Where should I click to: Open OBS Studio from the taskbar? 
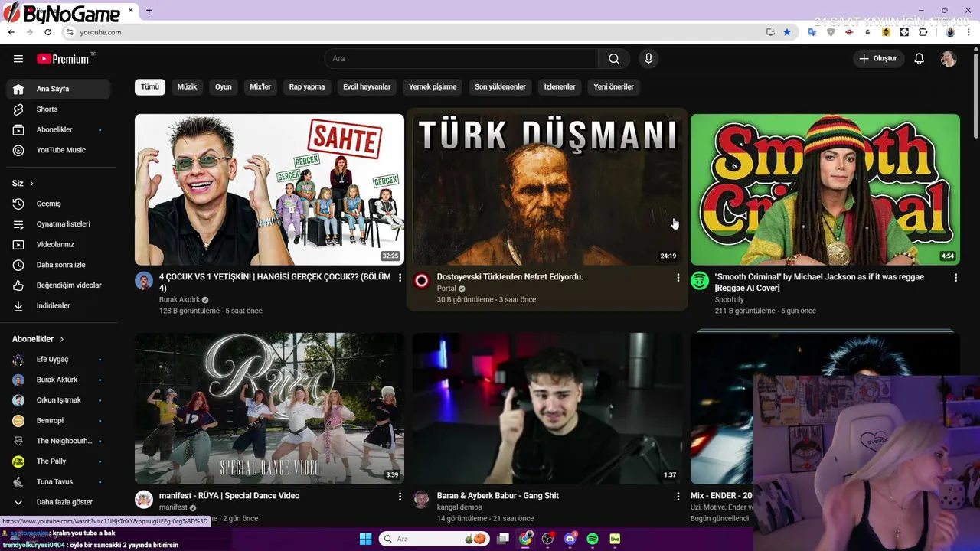point(547,539)
